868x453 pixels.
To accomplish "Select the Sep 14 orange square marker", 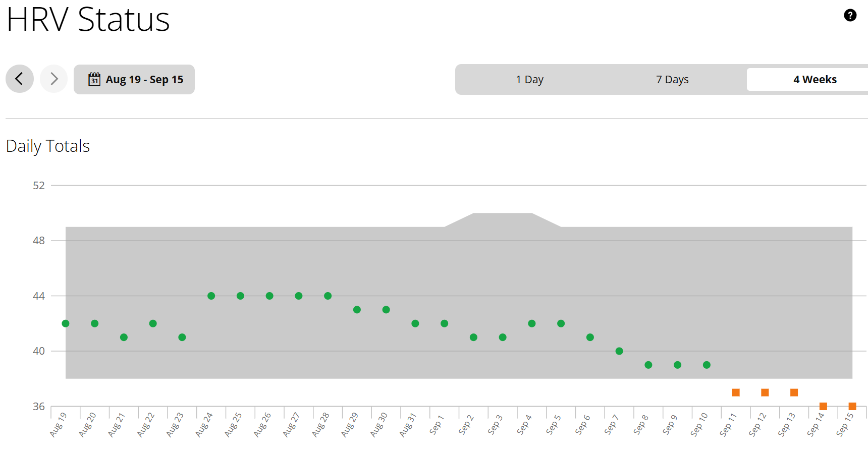I will (x=823, y=406).
